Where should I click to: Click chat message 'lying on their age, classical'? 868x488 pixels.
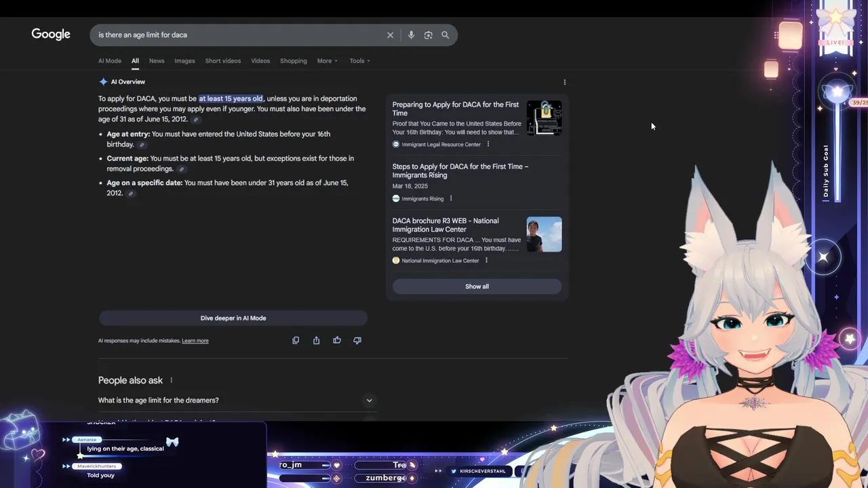(125, 449)
